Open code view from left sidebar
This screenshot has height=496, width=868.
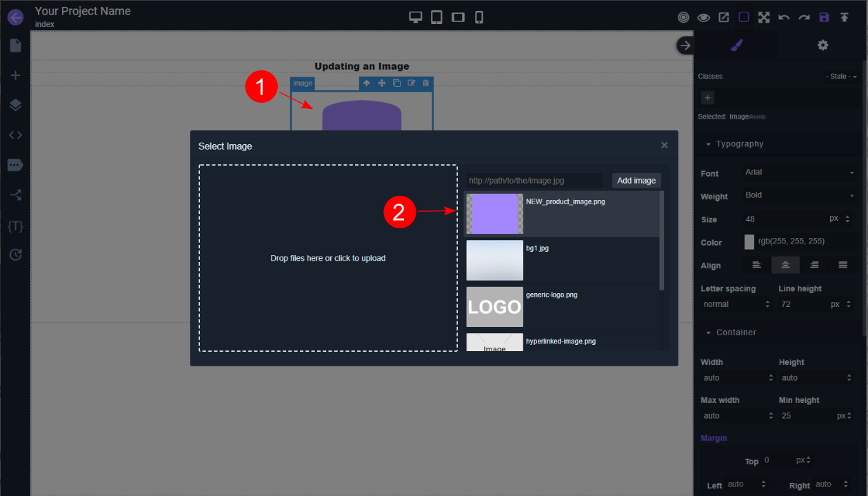pyautogui.click(x=15, y=135)
